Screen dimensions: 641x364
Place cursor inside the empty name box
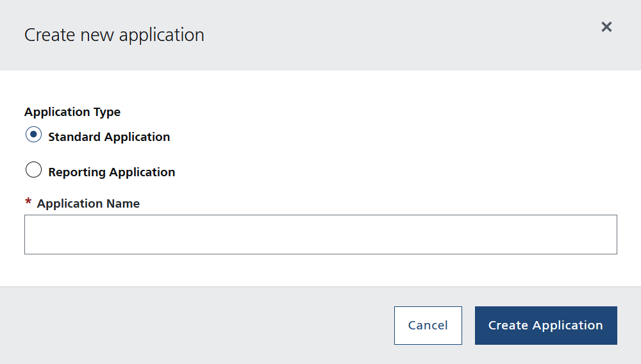(320, 235)
